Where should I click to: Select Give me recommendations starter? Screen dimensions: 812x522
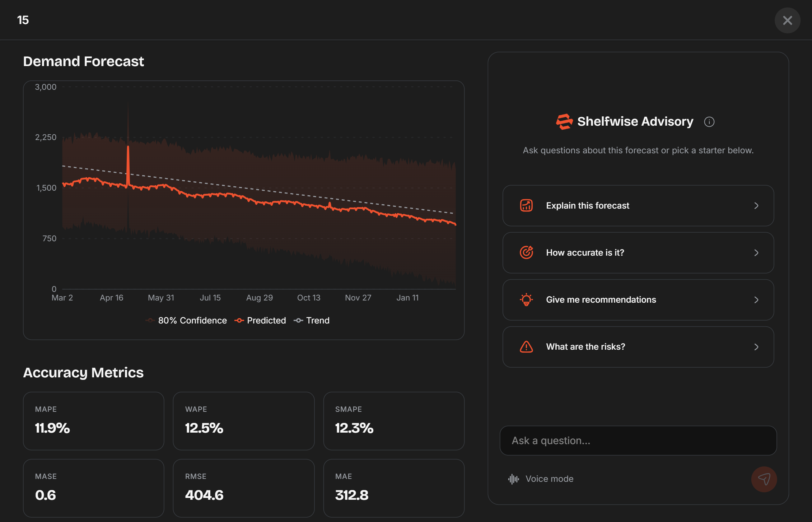click(638, 299)
